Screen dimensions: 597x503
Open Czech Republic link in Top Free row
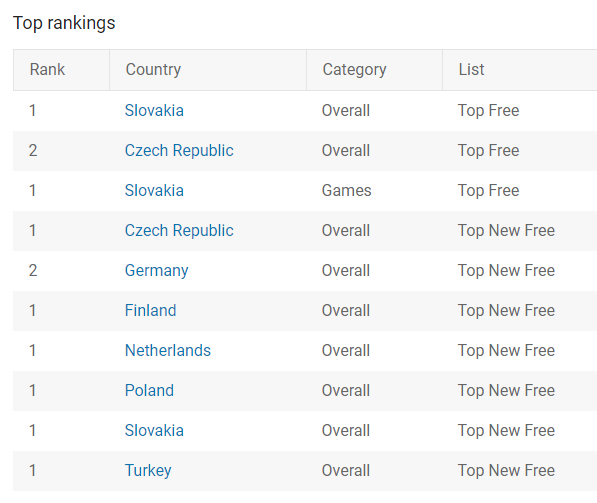coord(179,151)
